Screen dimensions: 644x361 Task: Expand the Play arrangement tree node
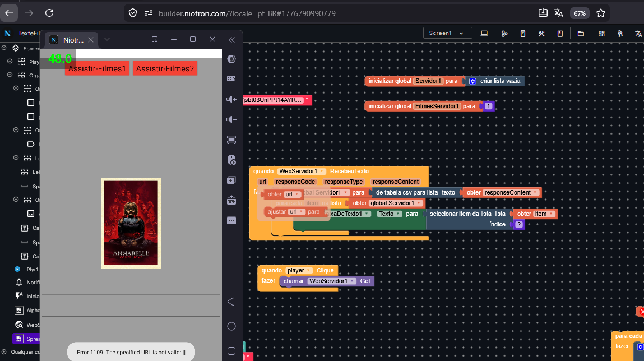click(x=10, y=62)
